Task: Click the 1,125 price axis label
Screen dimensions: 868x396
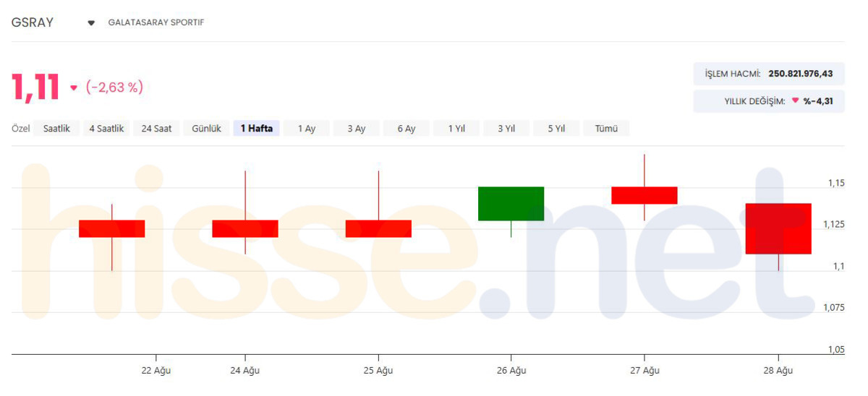Action: (x=834, y=225)
